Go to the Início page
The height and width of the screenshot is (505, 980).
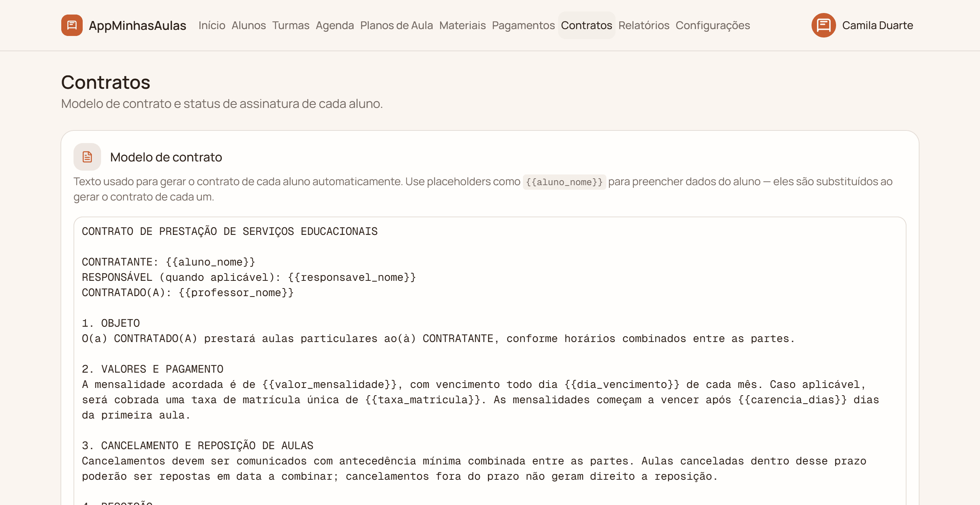[x=212, y=25]
